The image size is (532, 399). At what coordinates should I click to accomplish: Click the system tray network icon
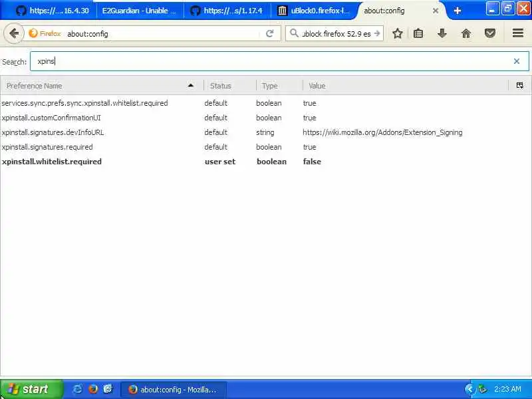click(482, 389)
